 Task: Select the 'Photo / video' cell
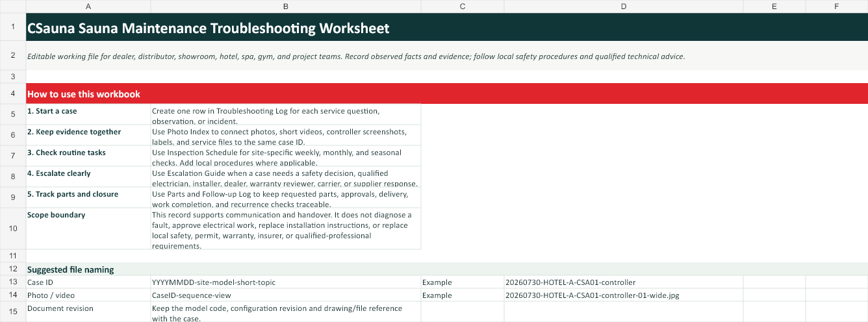[88, 295]
